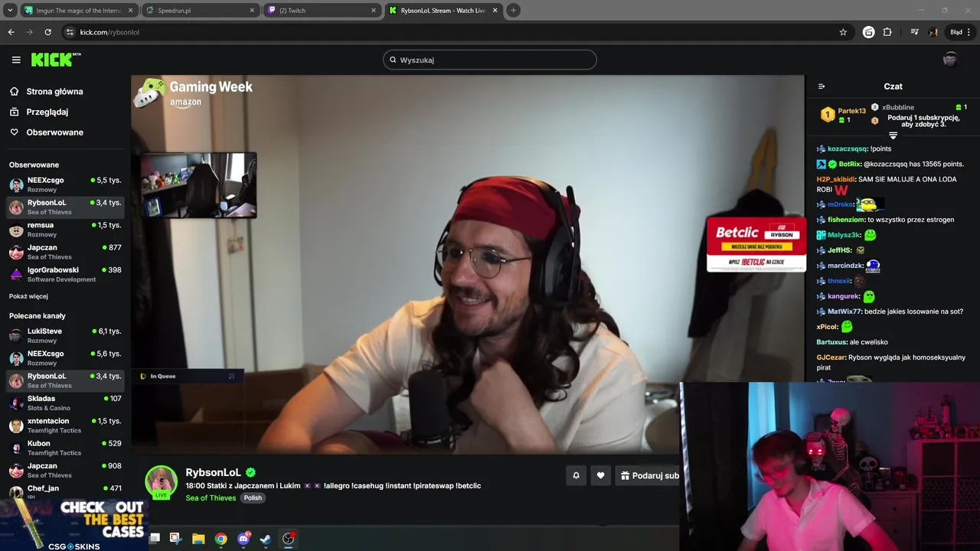Click the Błąd profile error button

955,32
